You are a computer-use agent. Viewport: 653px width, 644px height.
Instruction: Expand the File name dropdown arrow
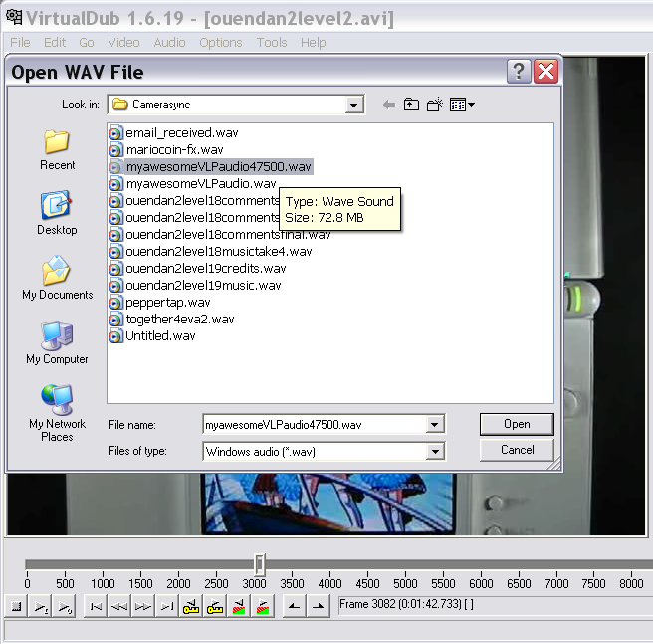(x=434, y=425)
